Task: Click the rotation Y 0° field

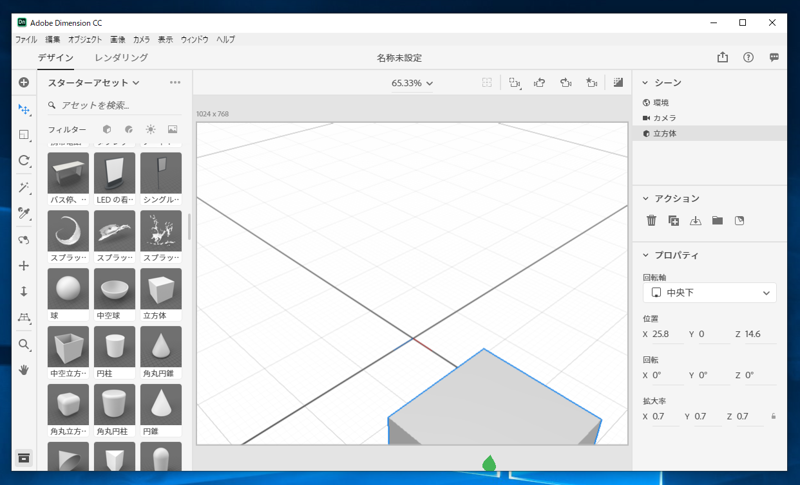Action: pyautogui.click(x=714, y=375)
